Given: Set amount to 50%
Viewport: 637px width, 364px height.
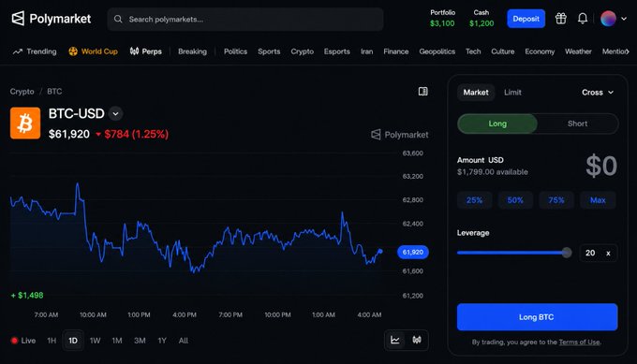Looking at the screenshot, I should click(515, 200).
